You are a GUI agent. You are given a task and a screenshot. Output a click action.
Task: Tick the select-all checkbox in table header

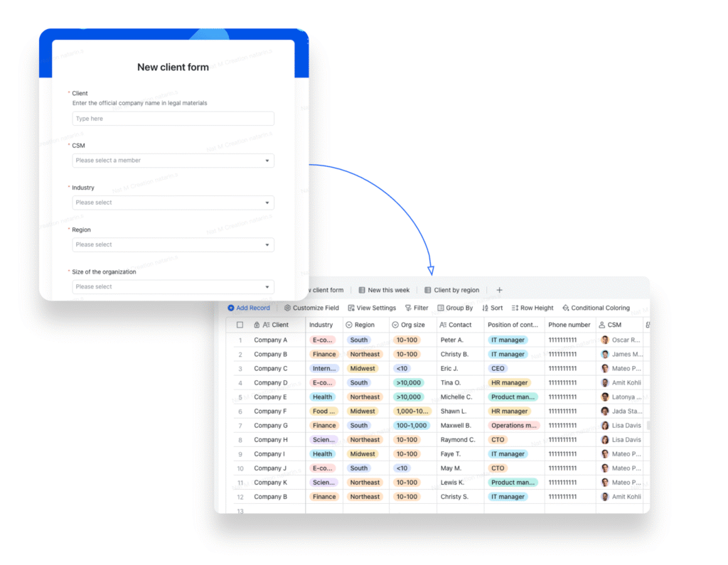click(240, 325)
